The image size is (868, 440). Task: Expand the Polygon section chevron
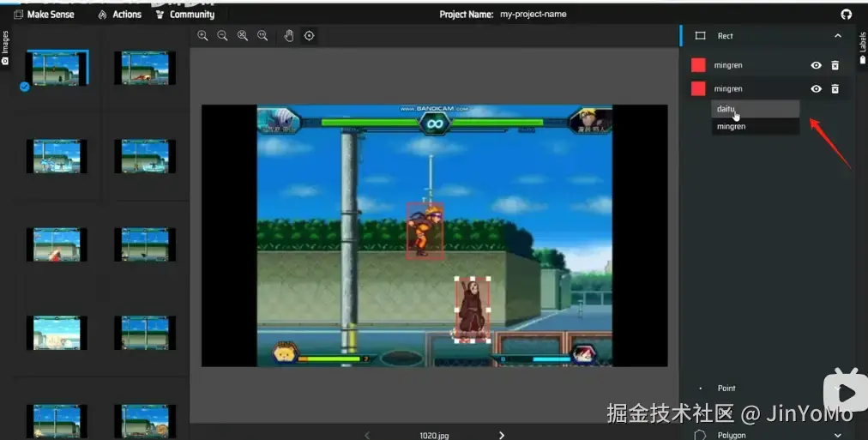838,435
